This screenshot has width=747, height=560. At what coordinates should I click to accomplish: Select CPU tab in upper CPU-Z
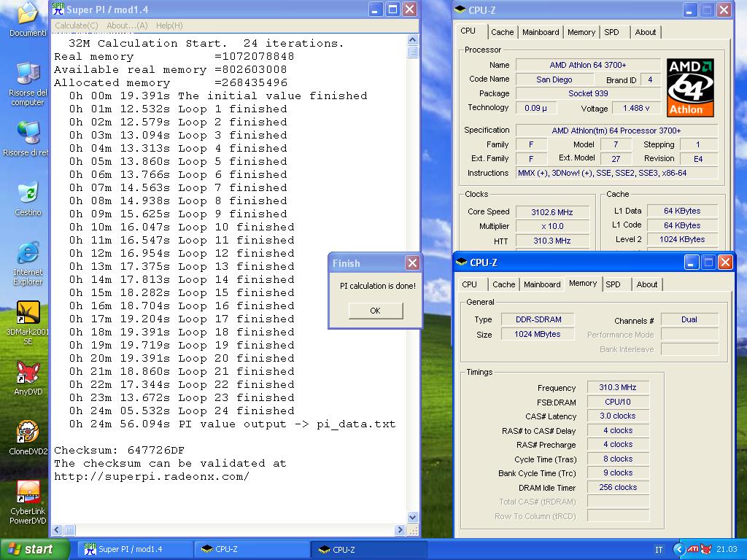tap(468, 31)
